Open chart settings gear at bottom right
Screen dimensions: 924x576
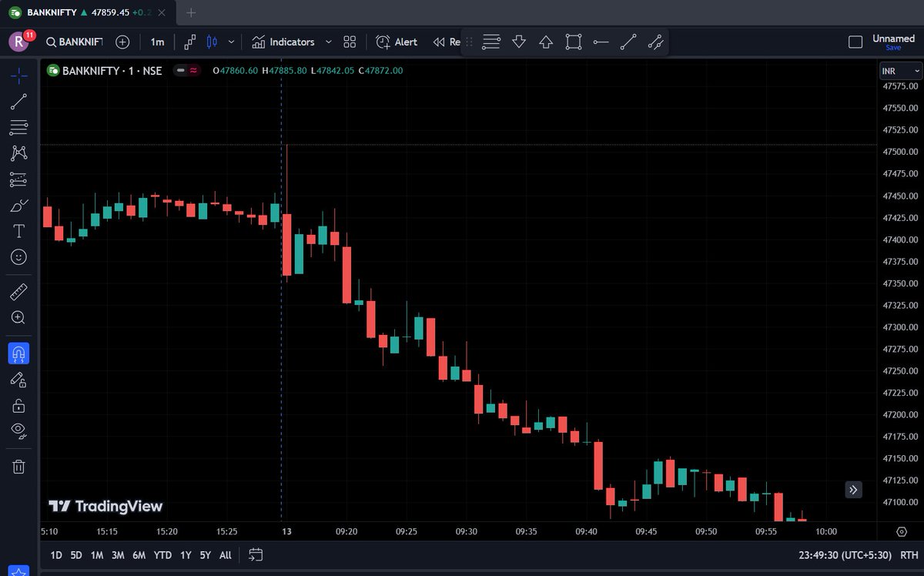(902, 531)
